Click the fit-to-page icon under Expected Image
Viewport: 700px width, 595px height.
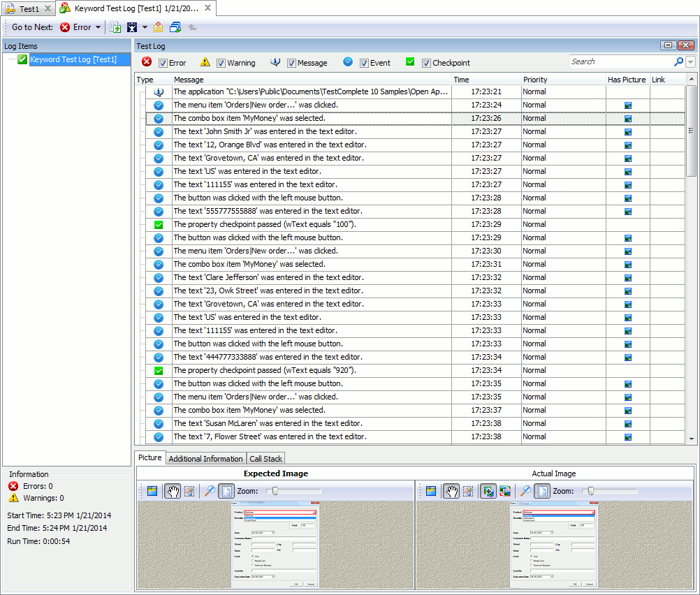(x=226, y=491)
